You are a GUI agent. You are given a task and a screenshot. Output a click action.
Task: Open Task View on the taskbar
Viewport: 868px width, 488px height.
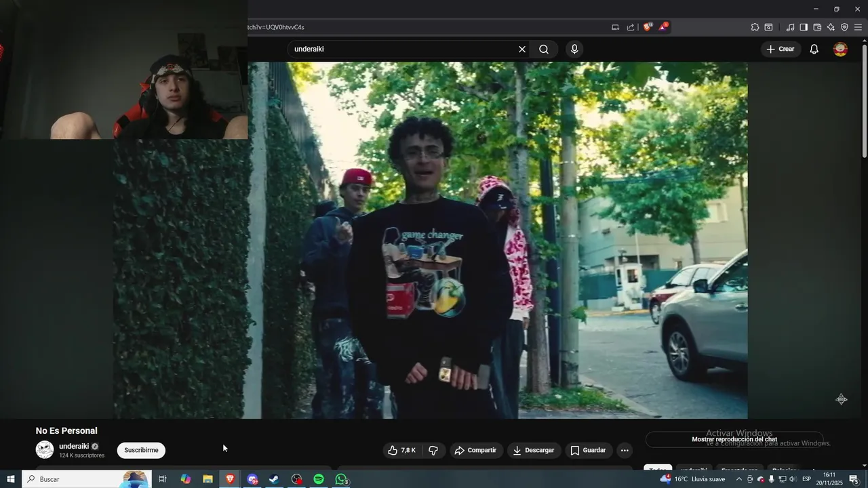coord(163,479)
